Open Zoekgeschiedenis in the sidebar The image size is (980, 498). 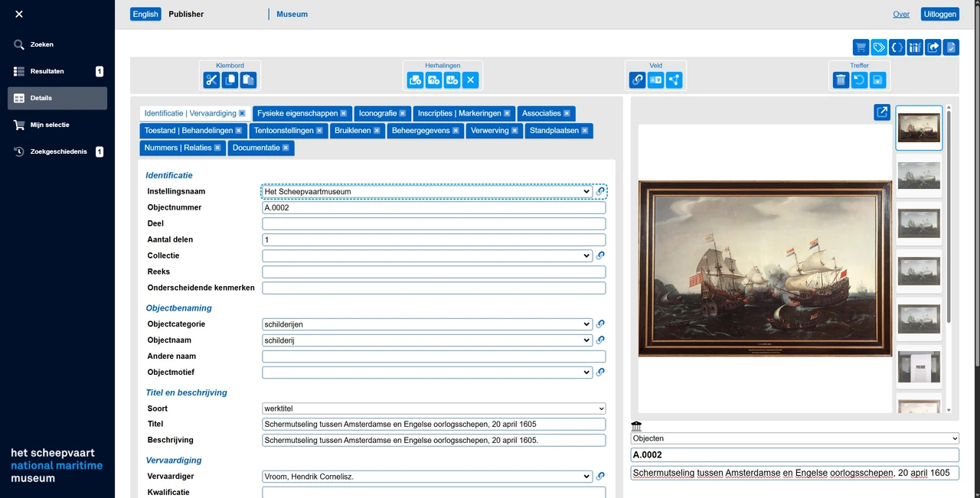[x=58, y=151]
